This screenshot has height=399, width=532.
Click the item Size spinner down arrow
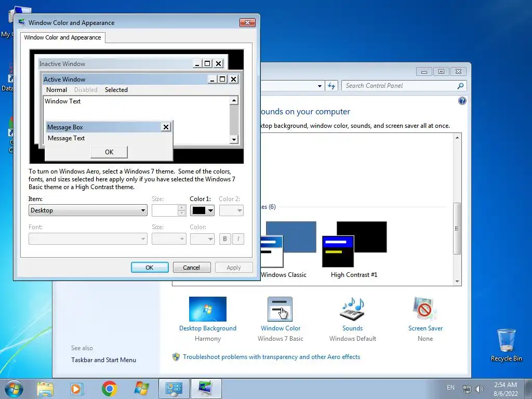click(x=182, y=213)
